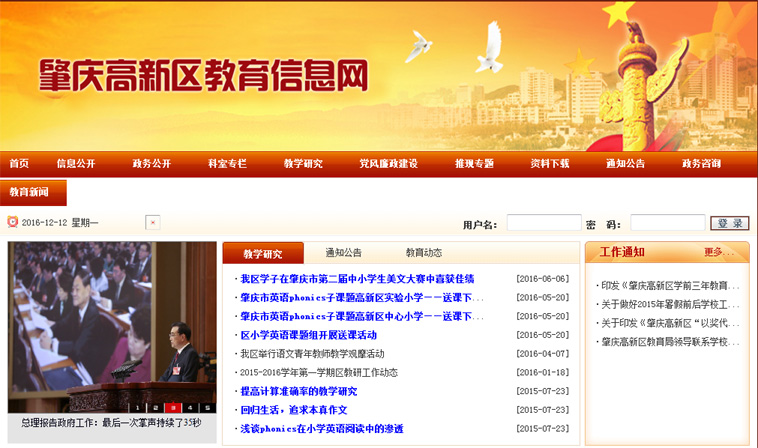Open 信息公开 navigation menu
This screenshot has width=758, height=448.
(76, 164)
